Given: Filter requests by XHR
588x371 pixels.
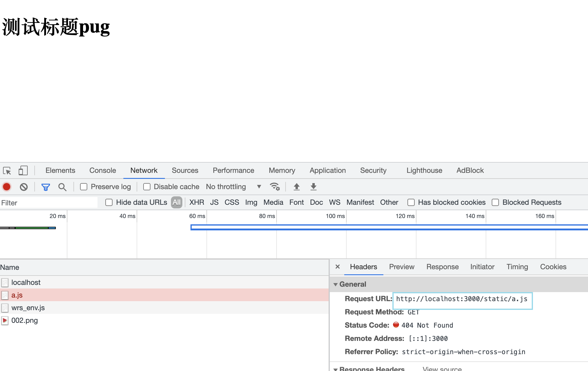Looking at the screenshot, I should coord(197,202).
